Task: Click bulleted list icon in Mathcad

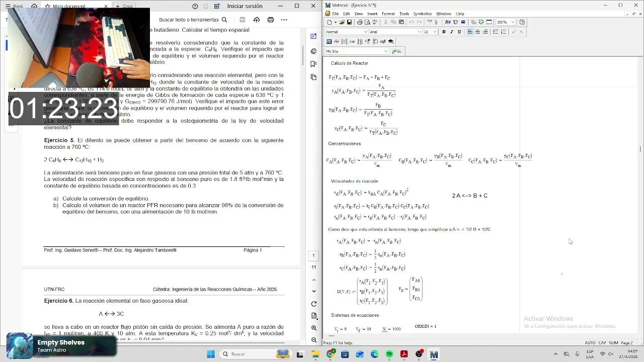Action: pos(496,32)
